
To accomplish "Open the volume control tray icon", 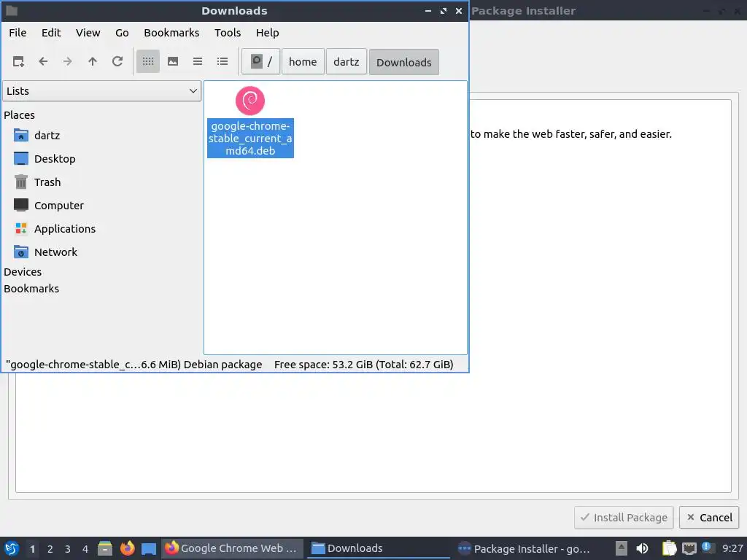I will point(642,548).
